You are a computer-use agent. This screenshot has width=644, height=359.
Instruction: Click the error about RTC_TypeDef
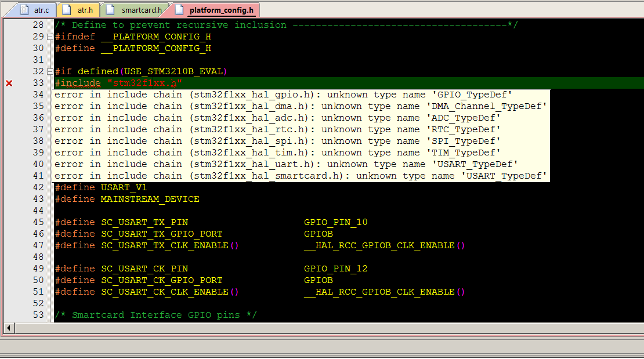tap(278, 129)
